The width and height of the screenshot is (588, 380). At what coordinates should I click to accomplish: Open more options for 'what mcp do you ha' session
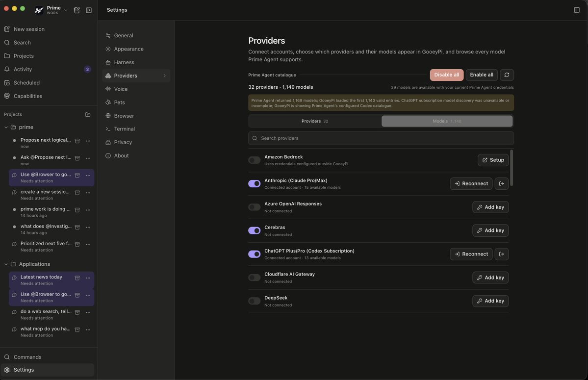88,329
